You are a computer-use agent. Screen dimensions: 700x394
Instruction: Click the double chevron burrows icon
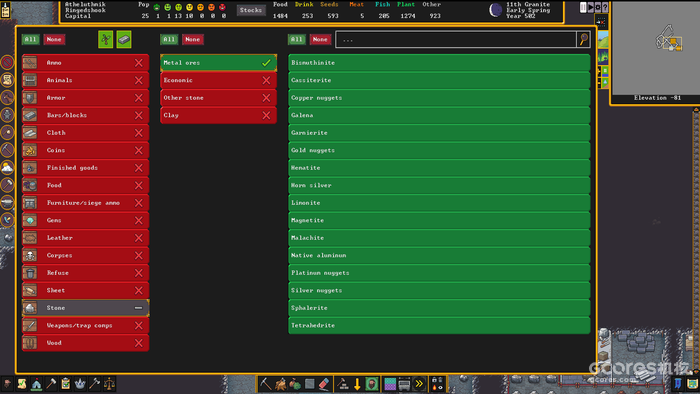pos(419,384)
